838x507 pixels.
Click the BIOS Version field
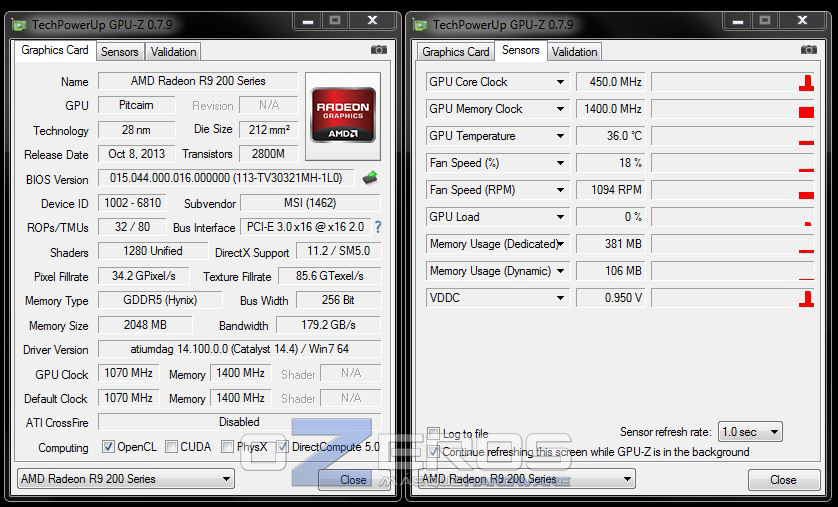coord(226,178)
